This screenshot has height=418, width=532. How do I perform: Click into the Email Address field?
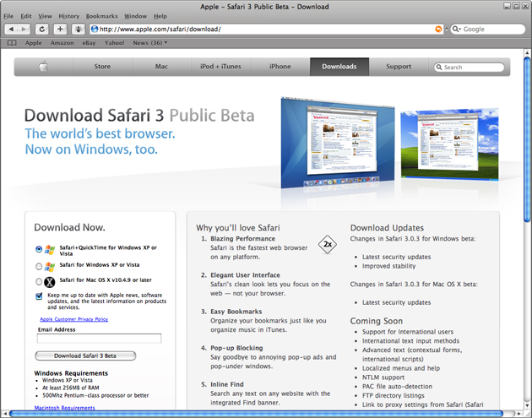pos(99,339)
